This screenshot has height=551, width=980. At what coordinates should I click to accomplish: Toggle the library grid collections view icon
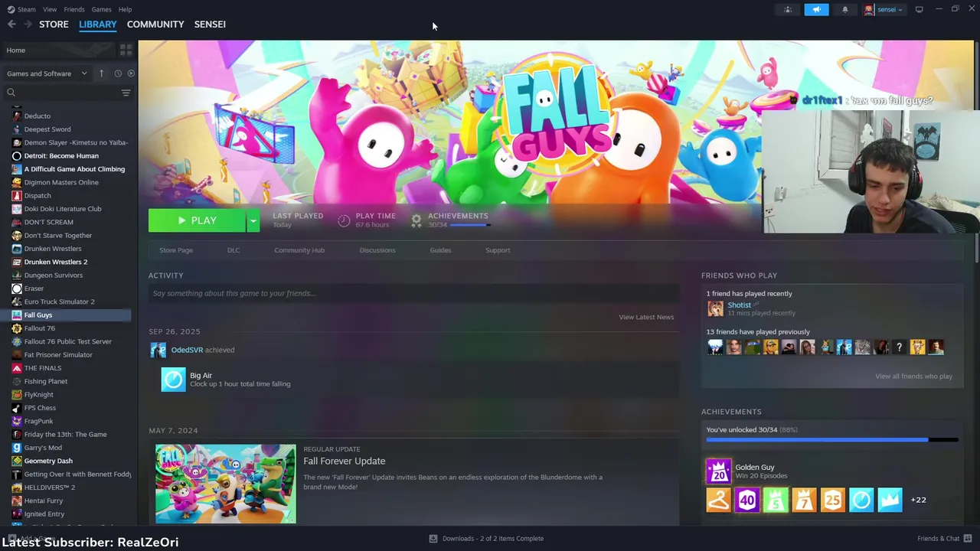[x=126, y=50]
